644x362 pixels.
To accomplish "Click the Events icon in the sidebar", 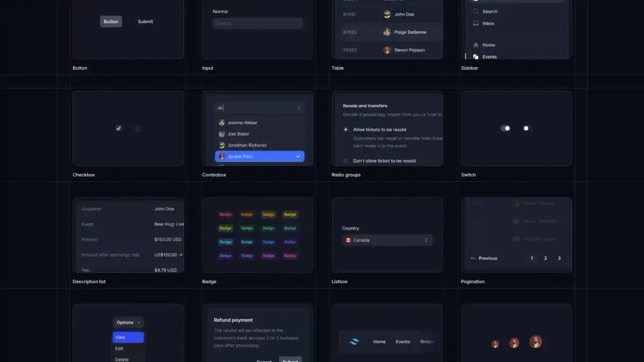I will coord(475,56).
